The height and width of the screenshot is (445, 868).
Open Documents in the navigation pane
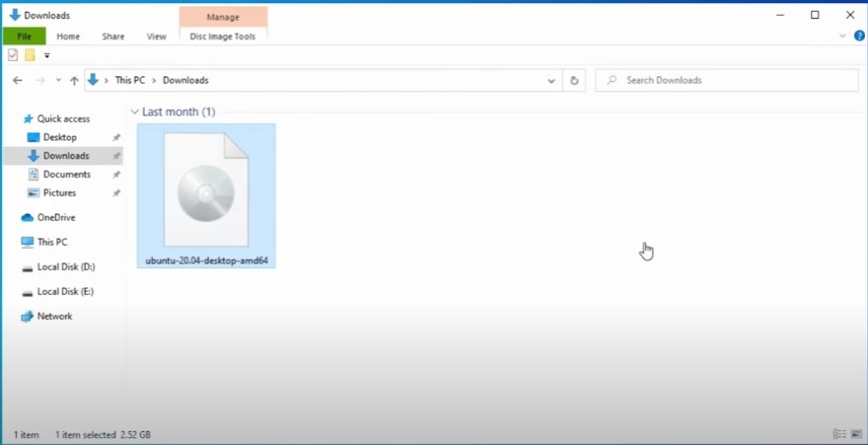click(67, 175)
